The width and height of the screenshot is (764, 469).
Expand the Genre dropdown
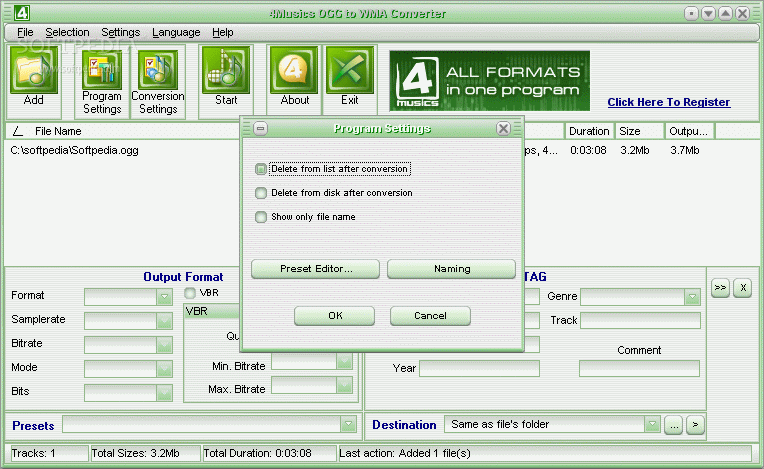[x=692, y=297]
